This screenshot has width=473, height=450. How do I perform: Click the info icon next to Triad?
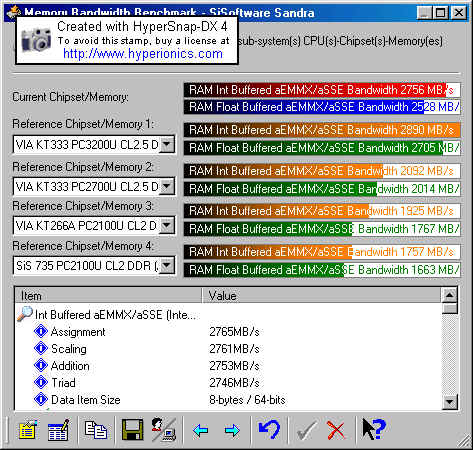click(41, 383)
